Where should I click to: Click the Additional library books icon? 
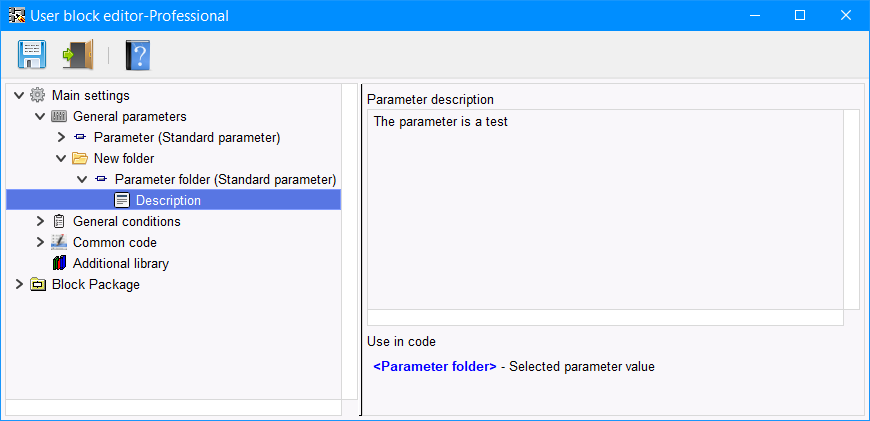tap(59, 263)
